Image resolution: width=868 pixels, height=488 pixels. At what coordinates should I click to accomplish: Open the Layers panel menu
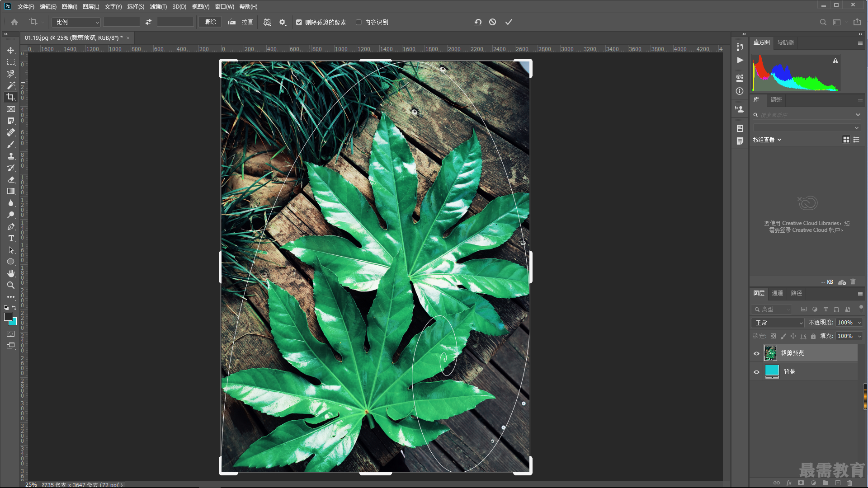pyautogui.click(x=860, y=294)
